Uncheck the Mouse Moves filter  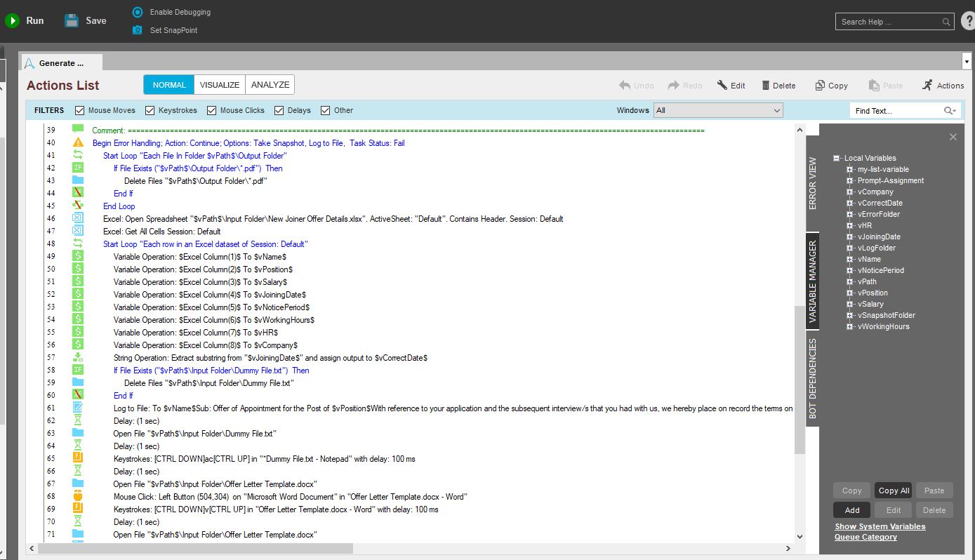[x=80, y=110]
